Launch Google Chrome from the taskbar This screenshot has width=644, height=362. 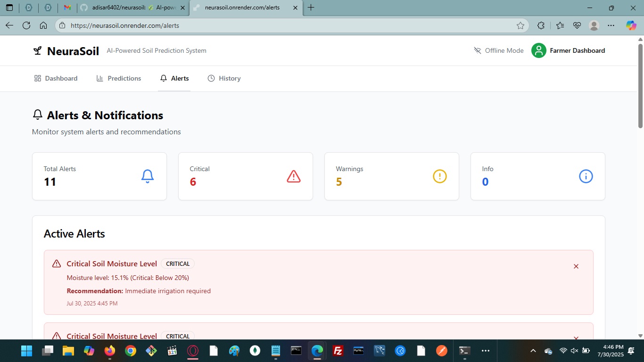tap(131, 351)
